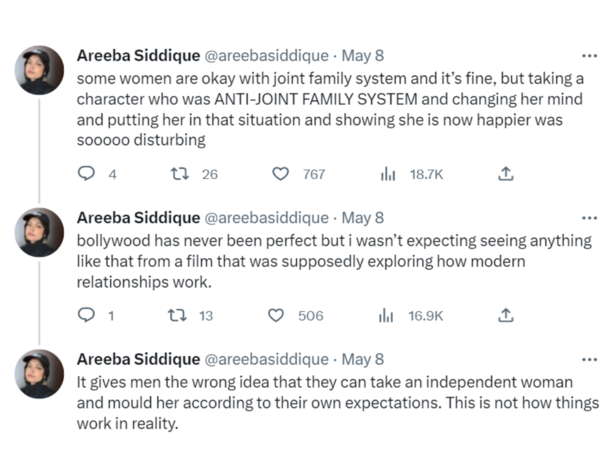Screen dimensions: 616x462
Task: Open Areeba Siddique's avatar on first tweet
Action: [x=40, y=70]
